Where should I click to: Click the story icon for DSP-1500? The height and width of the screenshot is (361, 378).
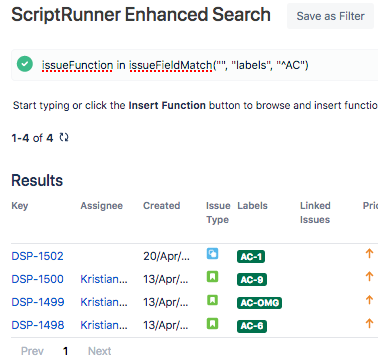click(212, 277)
